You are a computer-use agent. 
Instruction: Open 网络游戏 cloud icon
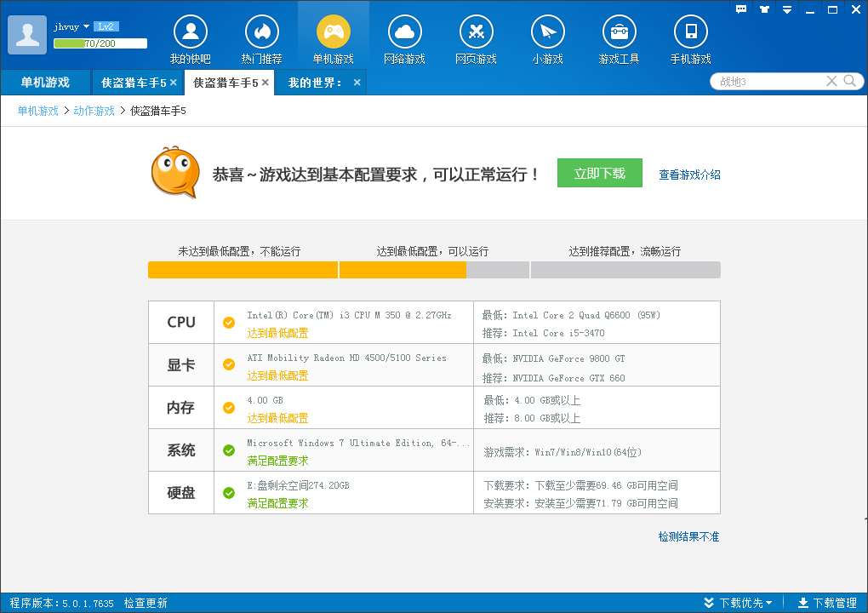click(405, 32)
